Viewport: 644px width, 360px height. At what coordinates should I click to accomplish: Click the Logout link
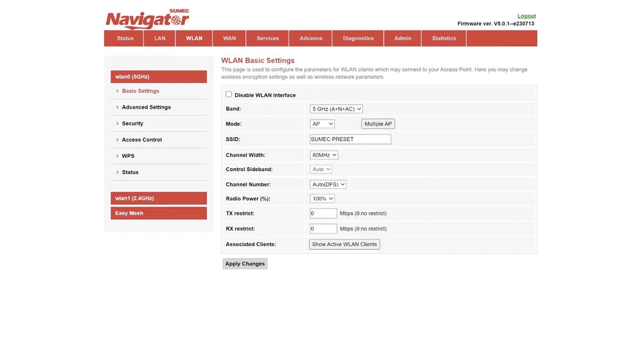coord(526,16)
